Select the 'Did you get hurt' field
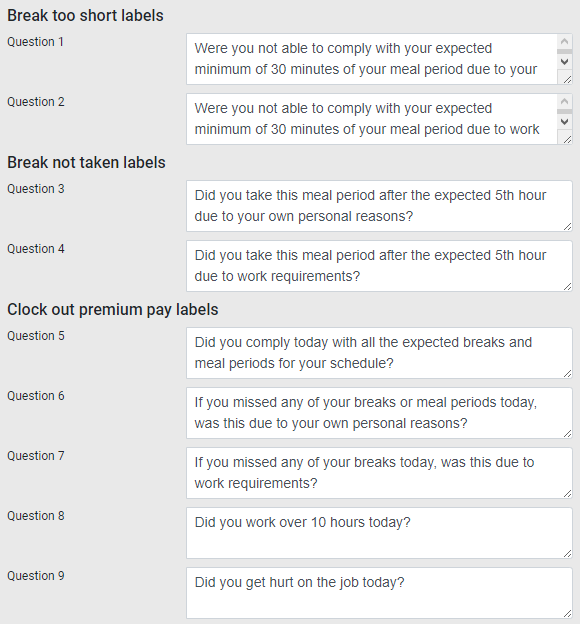Image resolution: width=580 pixels, height=624 pixels. pos(379,593)
